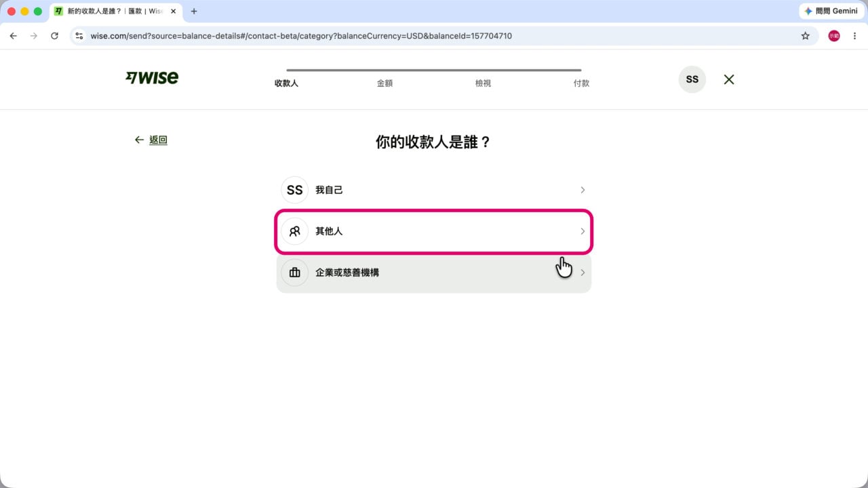Choose 其他人 as recipient
Image resolution: width=868 pixels, height=488 pixels.
[x=434, y=231]
